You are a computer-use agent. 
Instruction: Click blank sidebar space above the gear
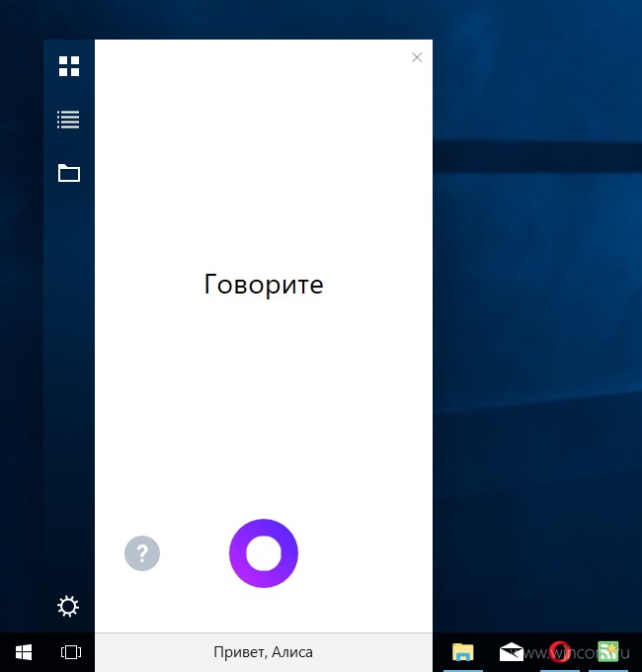69,395
